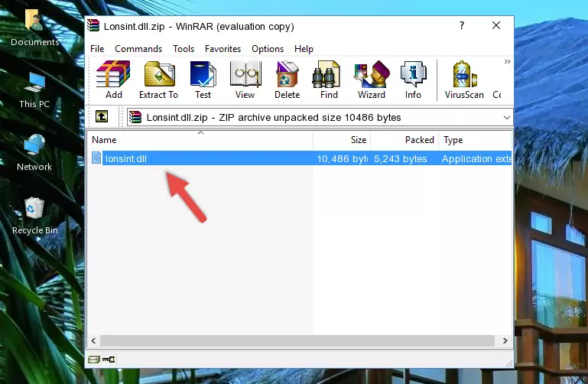
Task: Click the horizontal scrollbar track
Action: (x=297, y=340)
